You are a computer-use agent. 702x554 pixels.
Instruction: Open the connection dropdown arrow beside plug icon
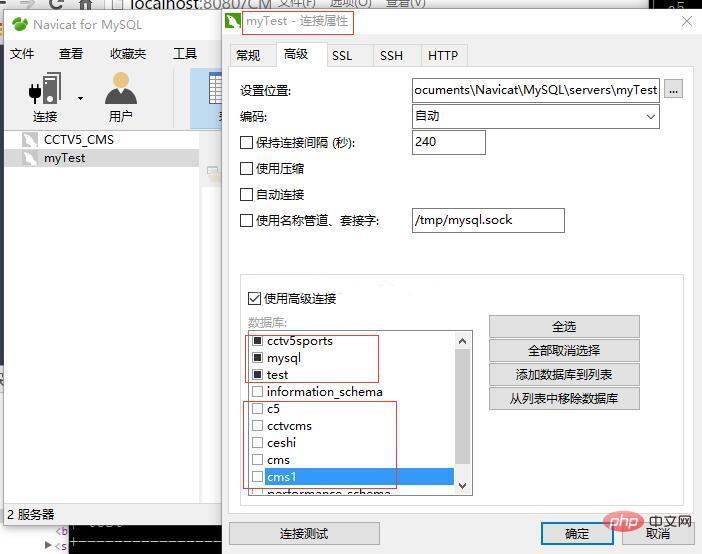[x=80, y=98]
